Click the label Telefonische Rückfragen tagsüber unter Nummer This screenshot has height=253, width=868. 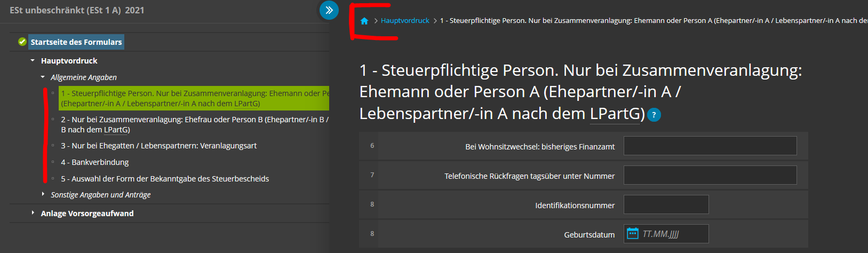530,176
